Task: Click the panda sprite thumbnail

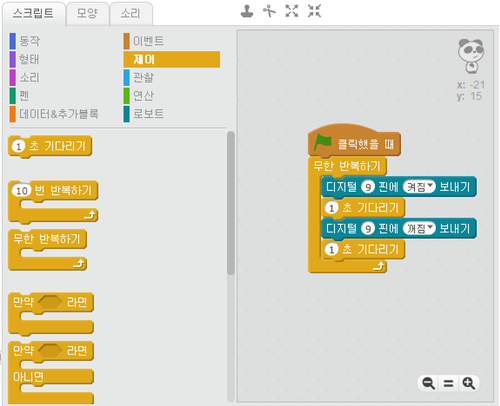Action: click(x=471, y=56)
